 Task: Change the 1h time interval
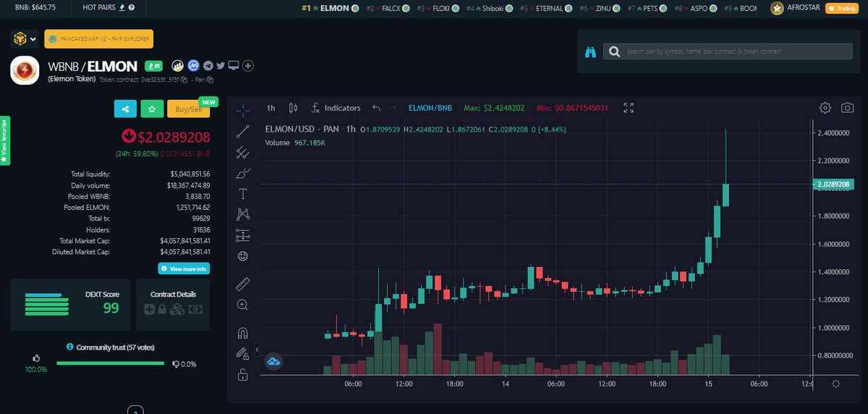coord(271,108)
